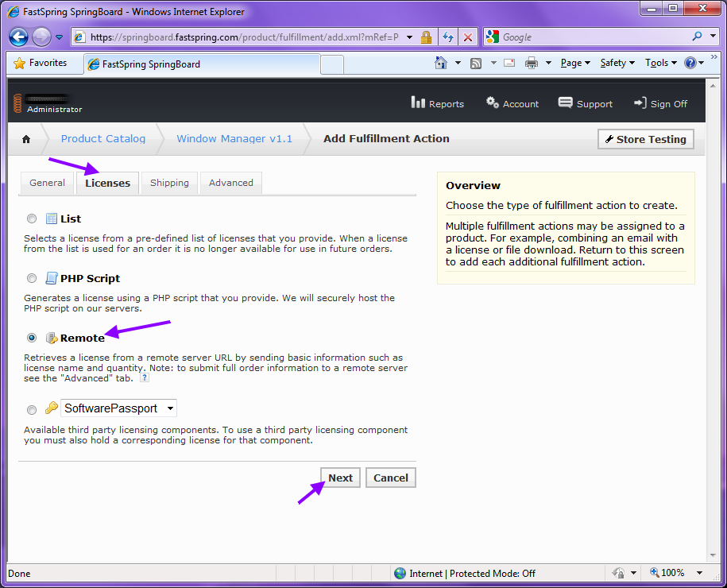Open the Account settings link
Screen dimensions: 727x588
point(512,103)
